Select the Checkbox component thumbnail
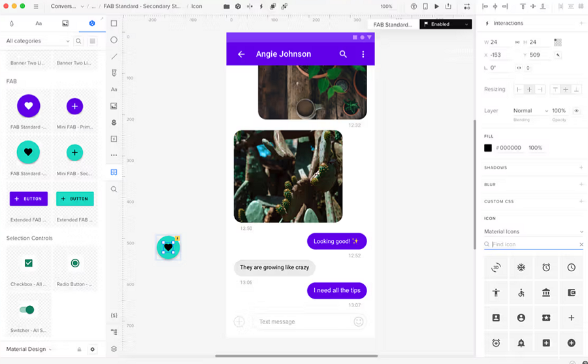This screenshot has width=588, height=364. [29, 263]
